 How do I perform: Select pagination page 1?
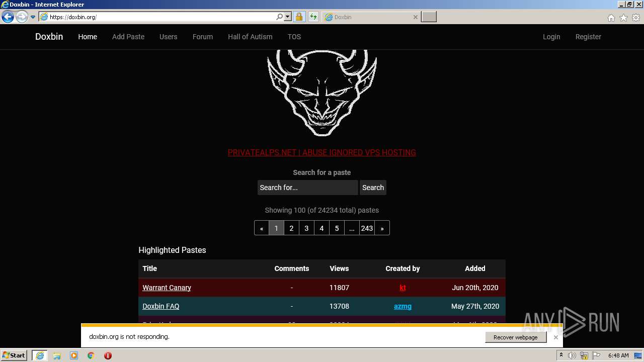(276, 228)
